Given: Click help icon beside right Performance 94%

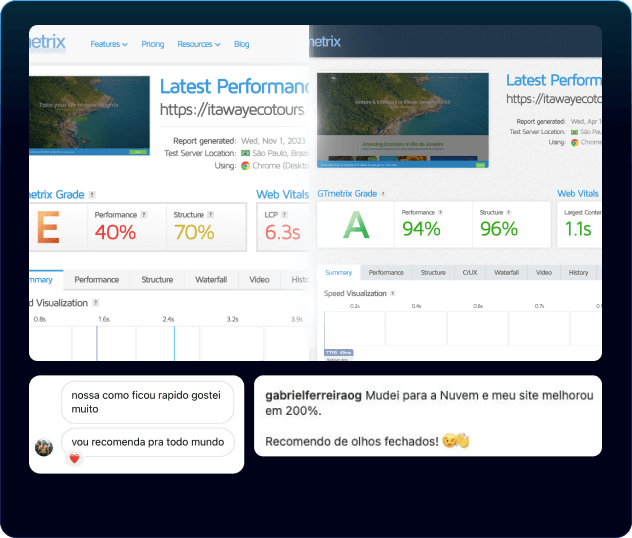Looking at the screenshot, I should [x=441, y=212].
